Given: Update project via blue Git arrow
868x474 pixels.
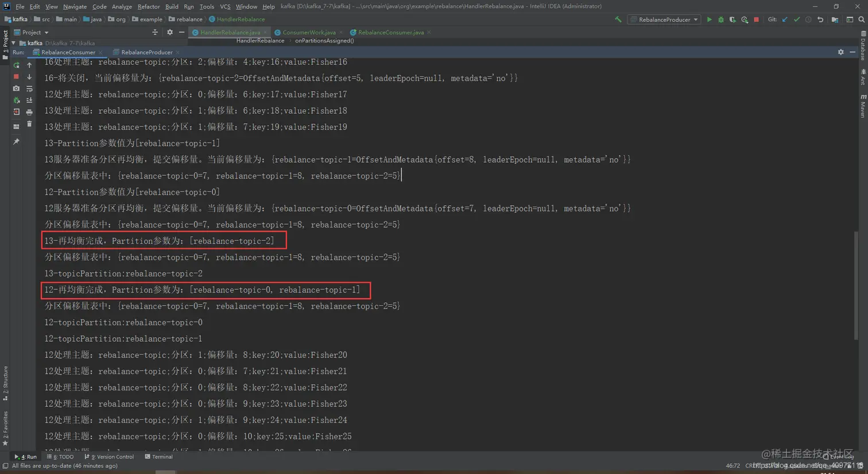Looking at the screenshot, I should click(x=785, y=20).
